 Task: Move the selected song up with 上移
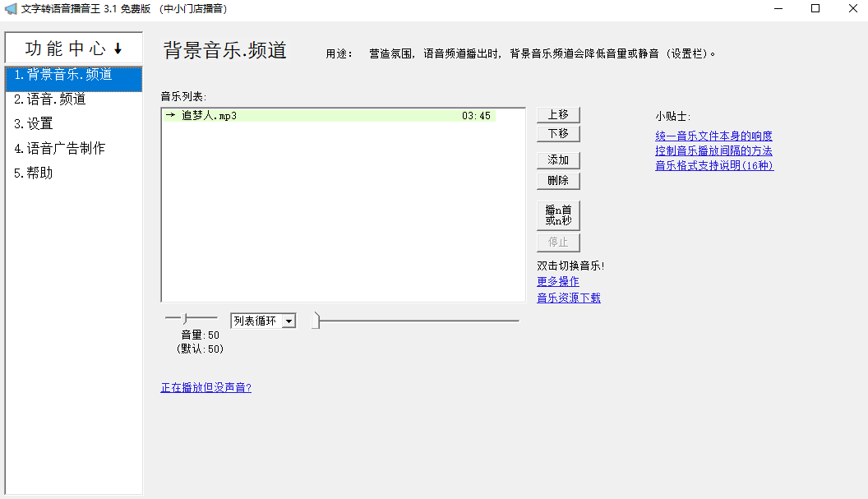(558, 113)
